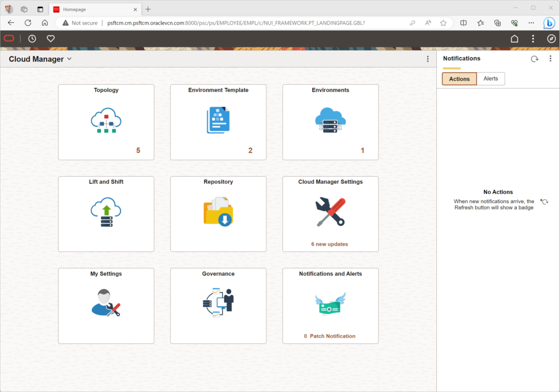Viewport: 560px width, 392px height.
Task: Open the NavBar compass icon
Action: tap(551, 39)
